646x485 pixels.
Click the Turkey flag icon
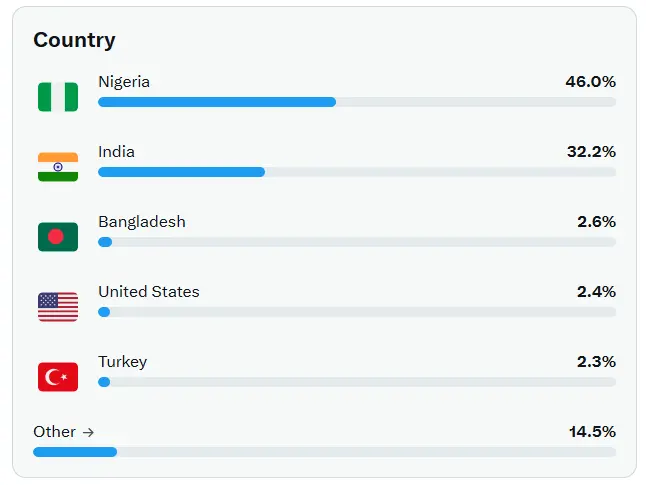coord(58,377)
